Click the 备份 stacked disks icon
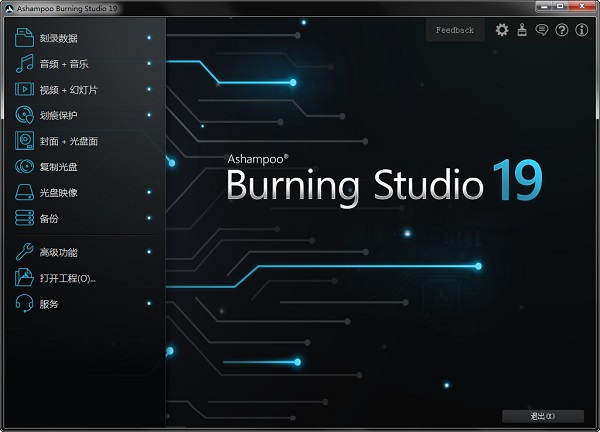Screen dimensions: 600x432 coord(24,218)
